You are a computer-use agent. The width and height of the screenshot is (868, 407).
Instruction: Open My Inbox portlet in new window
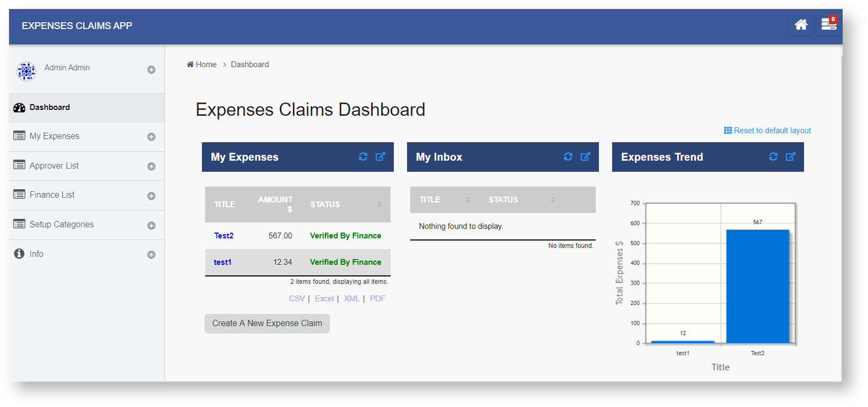[x=586, y=156]
